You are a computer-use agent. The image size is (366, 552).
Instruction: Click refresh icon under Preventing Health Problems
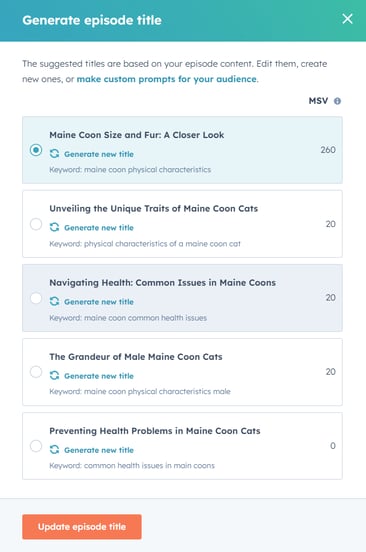click(x=54, y=450)
